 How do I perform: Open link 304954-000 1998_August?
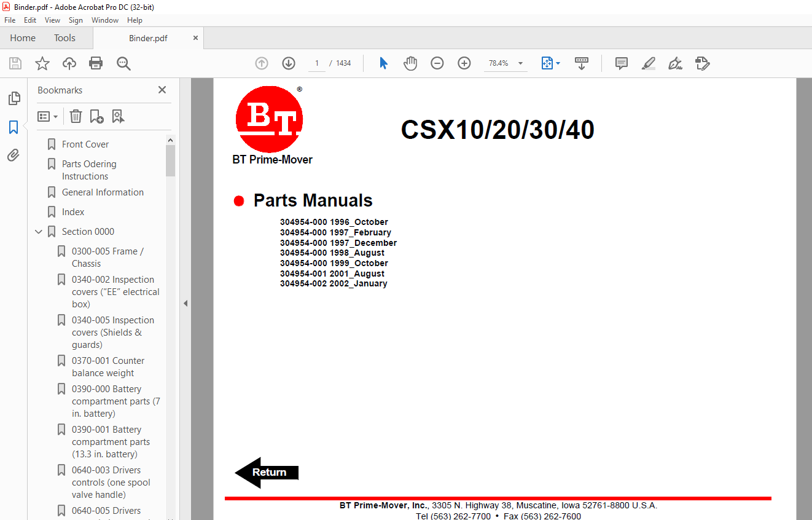click(332, 253)
